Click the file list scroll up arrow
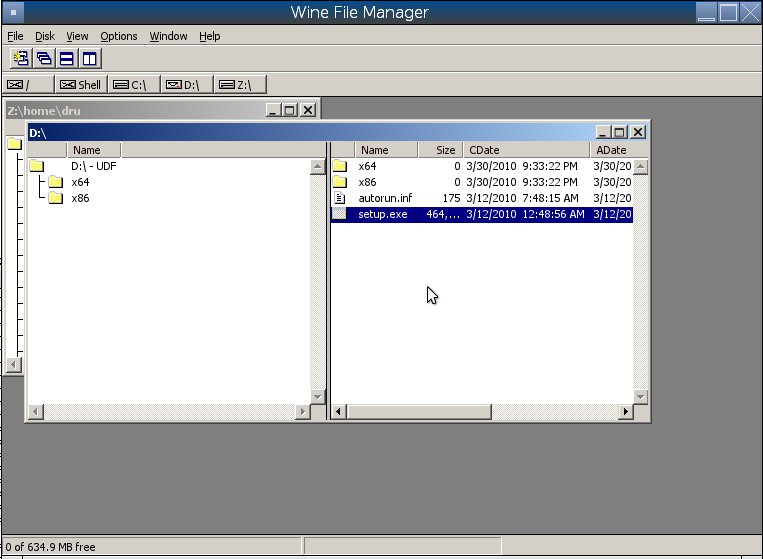 640,167
